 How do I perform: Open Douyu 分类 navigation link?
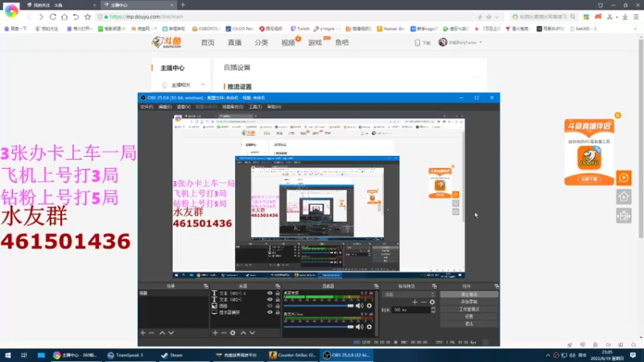click(x=261, y=43)
